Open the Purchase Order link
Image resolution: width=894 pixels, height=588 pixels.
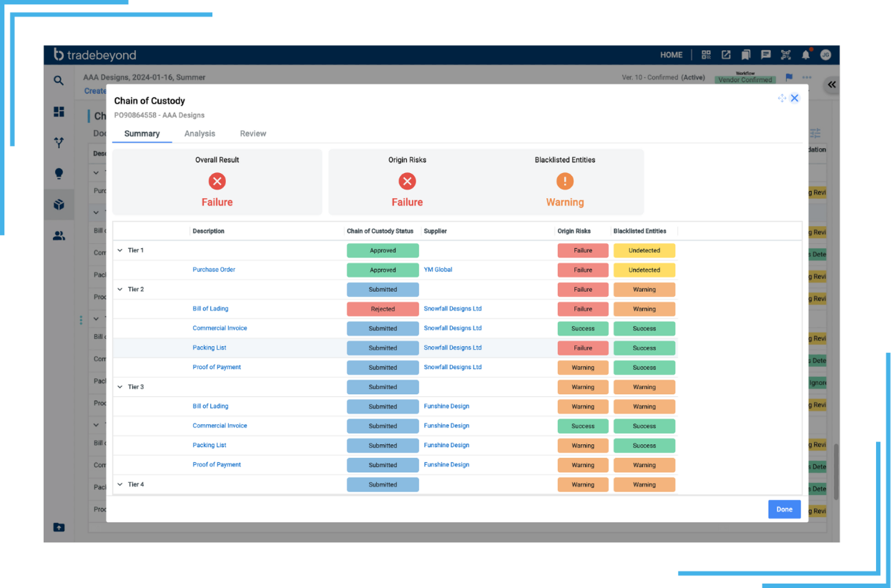point(214,270)
